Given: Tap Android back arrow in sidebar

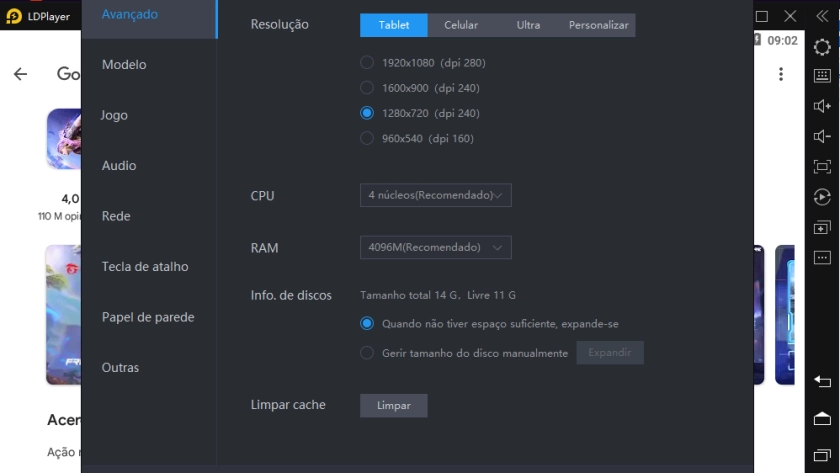Looking at the screenshot, I should pyautogui.click(x=822, y=381).
